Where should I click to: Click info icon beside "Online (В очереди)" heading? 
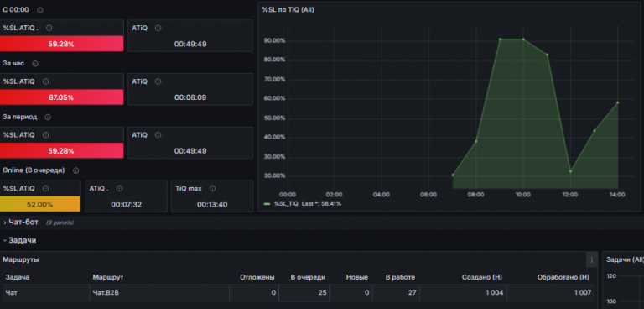coord(75,170)
